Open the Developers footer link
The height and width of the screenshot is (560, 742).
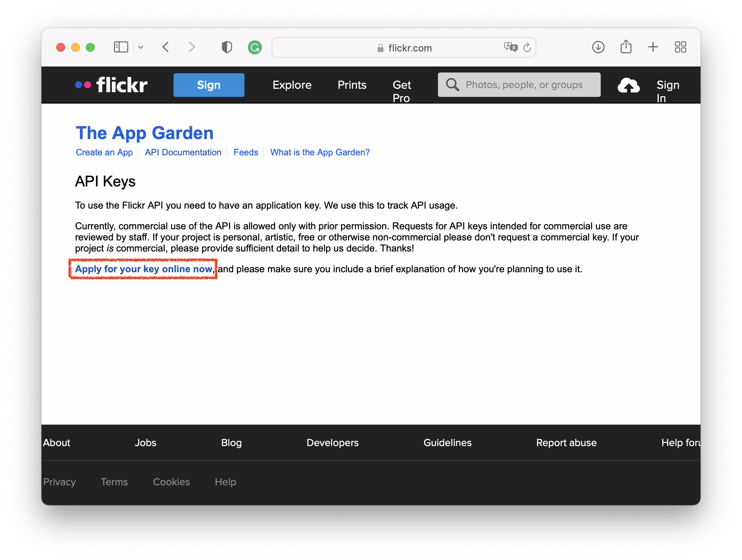pyautogui.click(x=333, y=443)
